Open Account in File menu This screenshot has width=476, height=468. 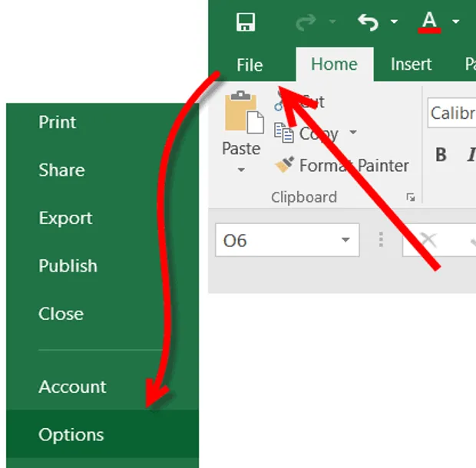72,387
